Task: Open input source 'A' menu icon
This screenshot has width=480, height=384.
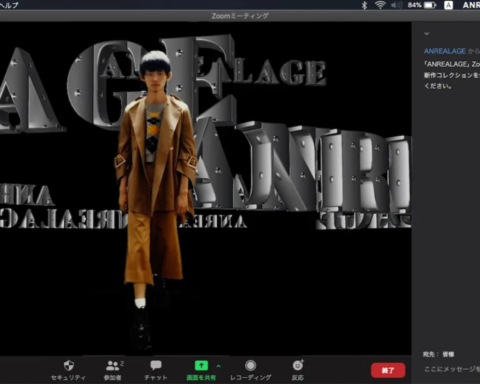Action: pyautogui.click(x=448, y=5)
